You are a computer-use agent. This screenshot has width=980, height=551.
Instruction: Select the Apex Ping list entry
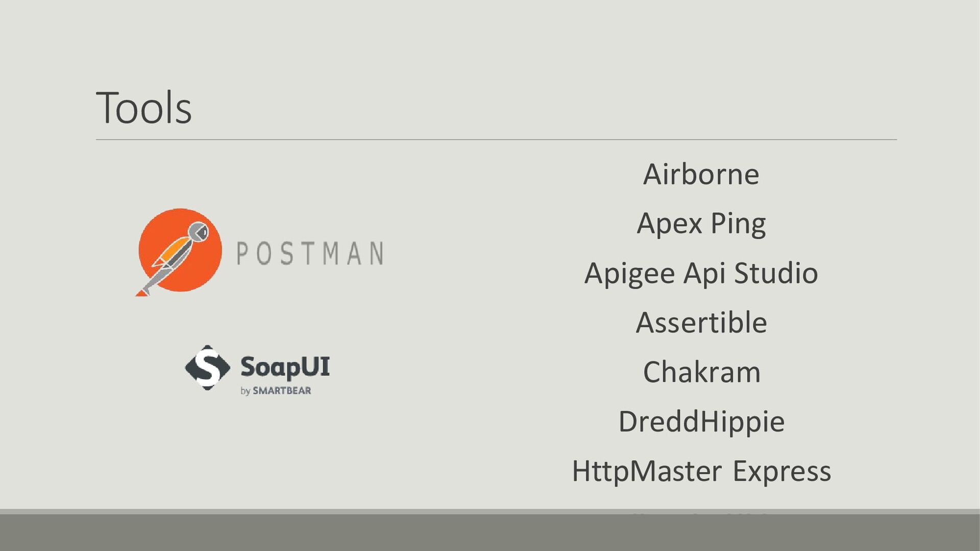tap(701, 224)
